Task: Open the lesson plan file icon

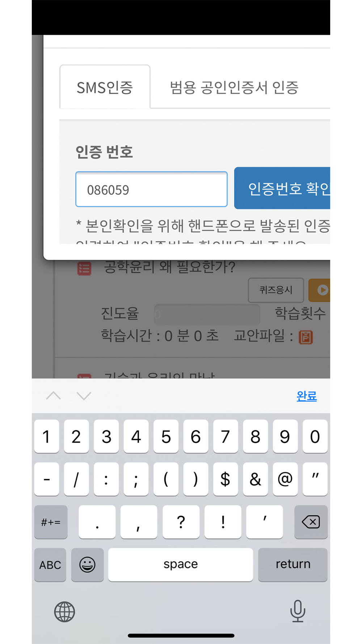Action: 306,337
